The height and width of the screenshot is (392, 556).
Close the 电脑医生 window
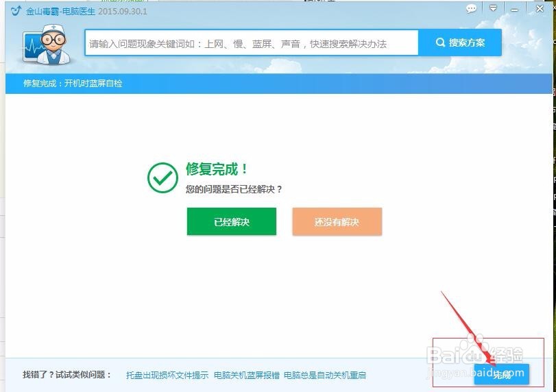540,8
